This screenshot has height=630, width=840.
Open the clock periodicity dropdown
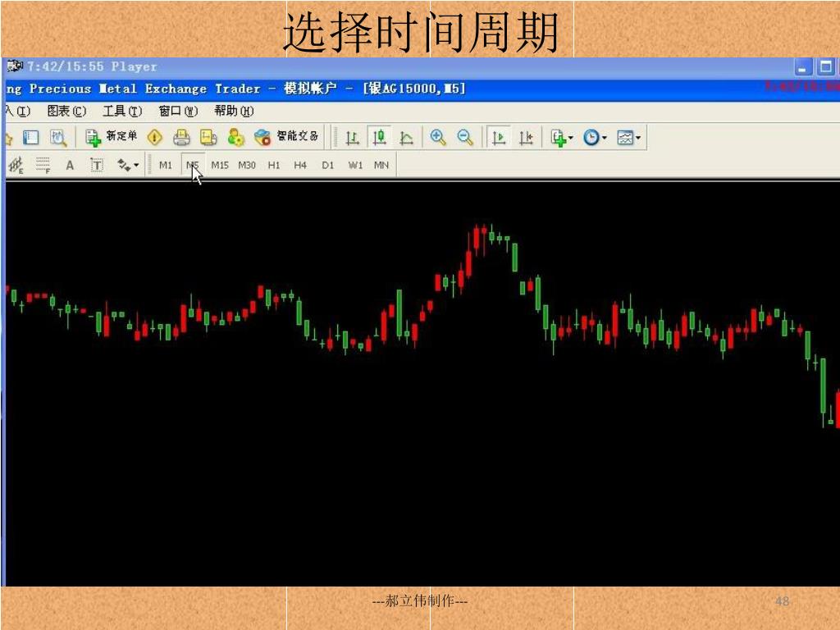tap(595, 138)
